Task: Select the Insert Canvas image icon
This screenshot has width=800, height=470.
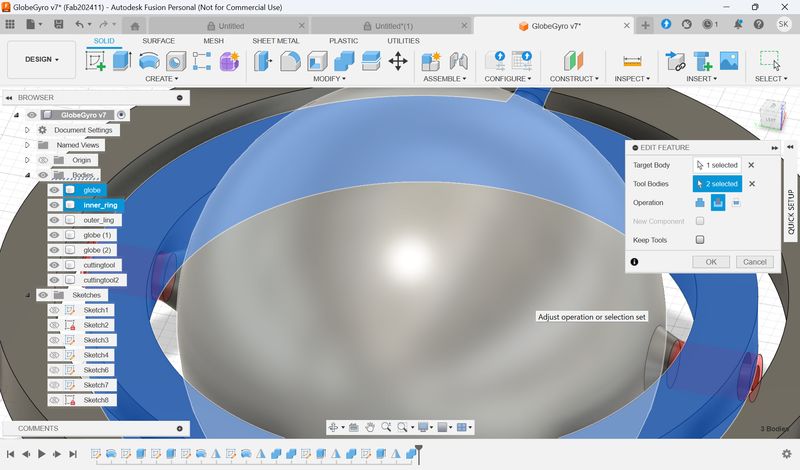Action: 729,61
